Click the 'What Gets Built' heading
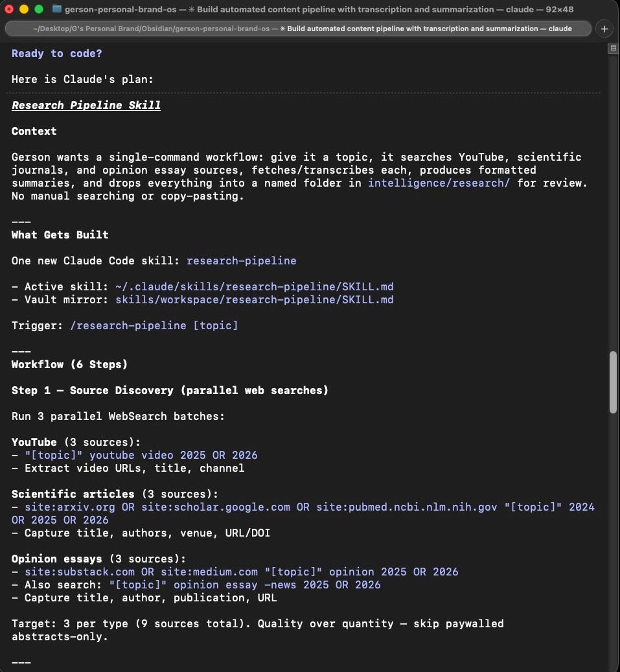620x672 pixels. click(x=60, y=235)
